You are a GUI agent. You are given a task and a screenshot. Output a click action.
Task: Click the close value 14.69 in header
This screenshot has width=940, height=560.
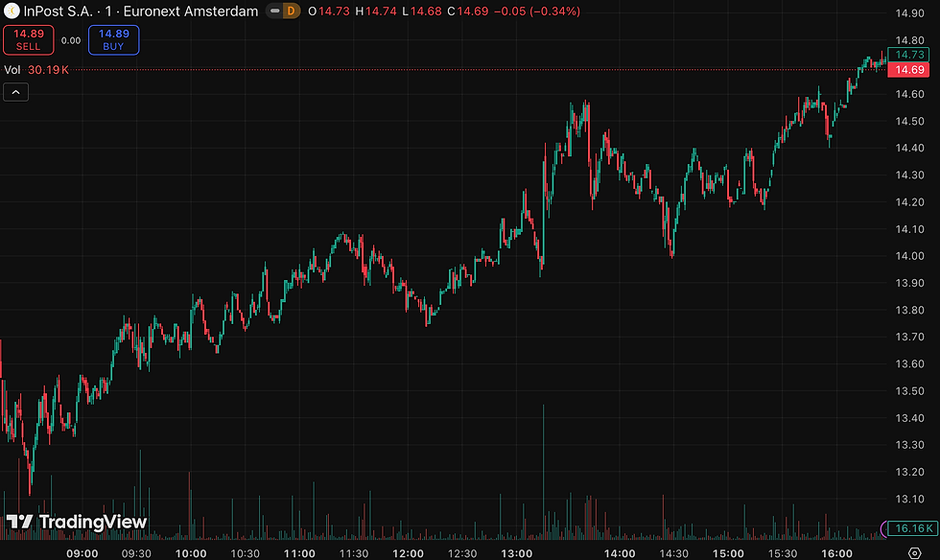click(472, 11)
